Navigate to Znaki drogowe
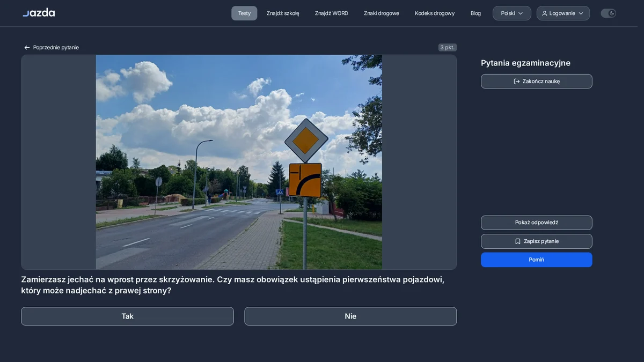 (x=382, y=13)
